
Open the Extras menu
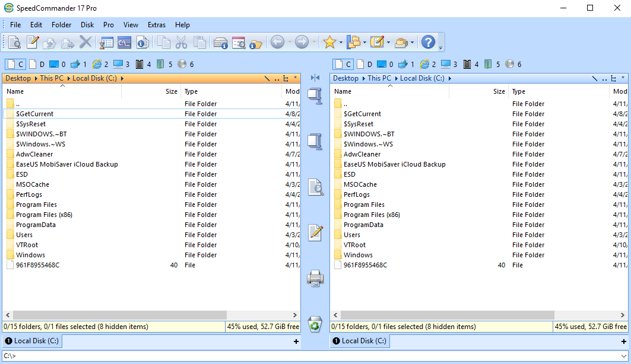(157, 25)
